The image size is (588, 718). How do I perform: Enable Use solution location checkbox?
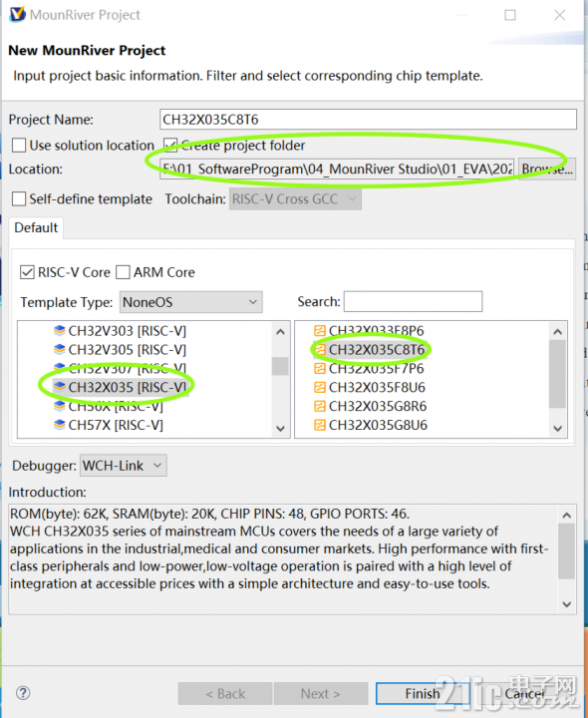pyautogui.click(x=19, y=146)
